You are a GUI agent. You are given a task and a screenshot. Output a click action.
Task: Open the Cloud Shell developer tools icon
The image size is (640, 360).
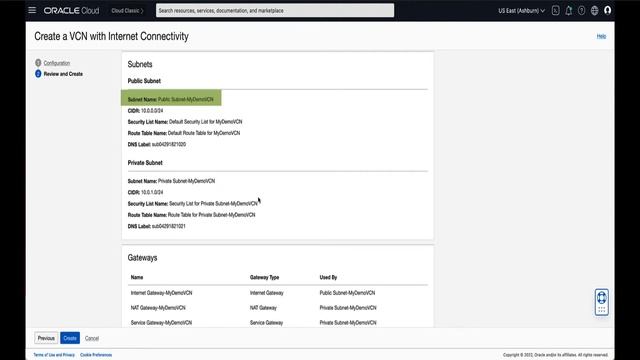tap(556, 11)
